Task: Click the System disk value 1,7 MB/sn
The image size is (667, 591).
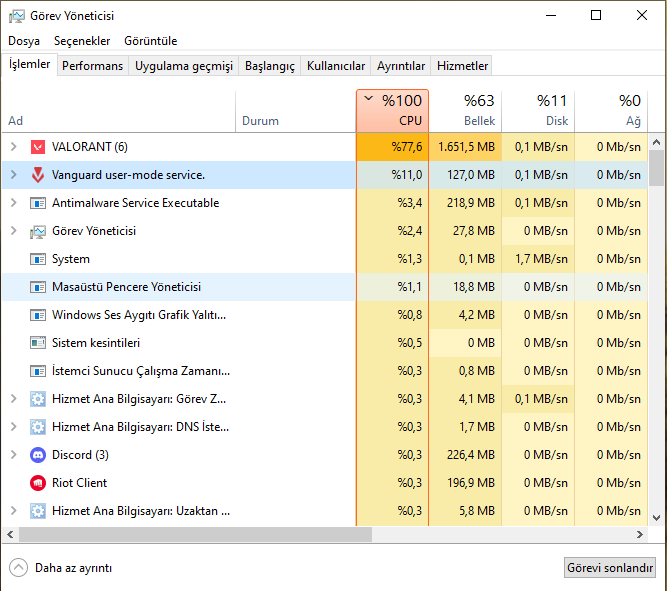Action: (x=542, y=259)
